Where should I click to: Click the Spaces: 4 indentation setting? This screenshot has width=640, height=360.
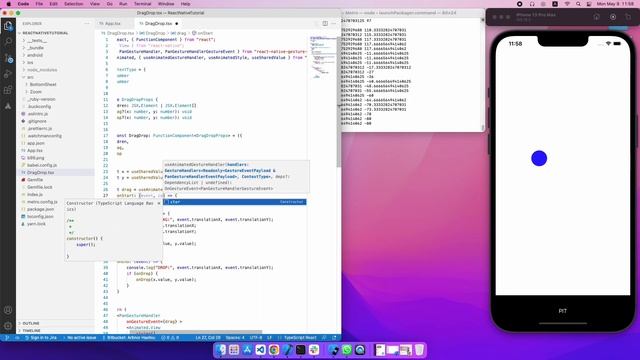tap(235, 338)
